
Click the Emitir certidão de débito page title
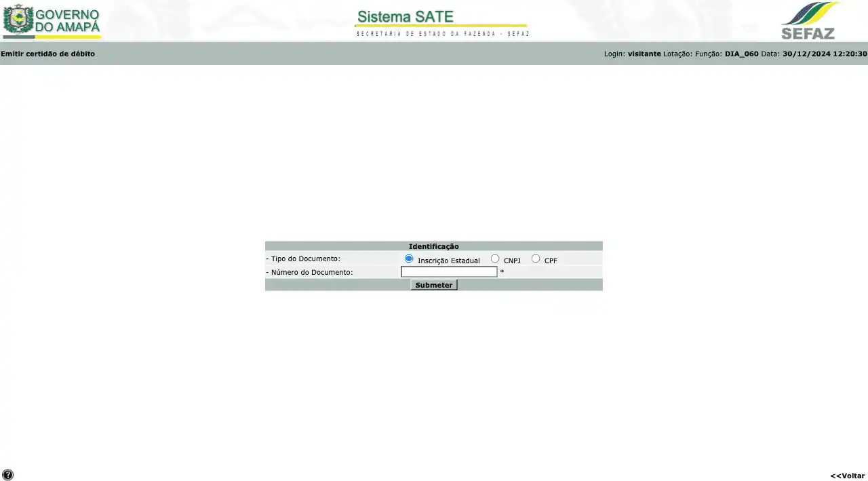48,54
